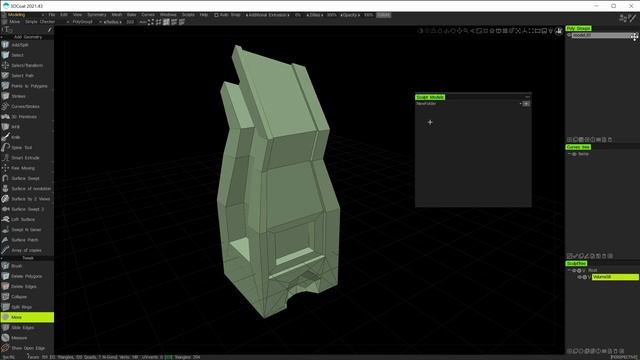Viewport: 640px width, 360px height.
Task: Activate the Measure tool
Action: point(27,338)
